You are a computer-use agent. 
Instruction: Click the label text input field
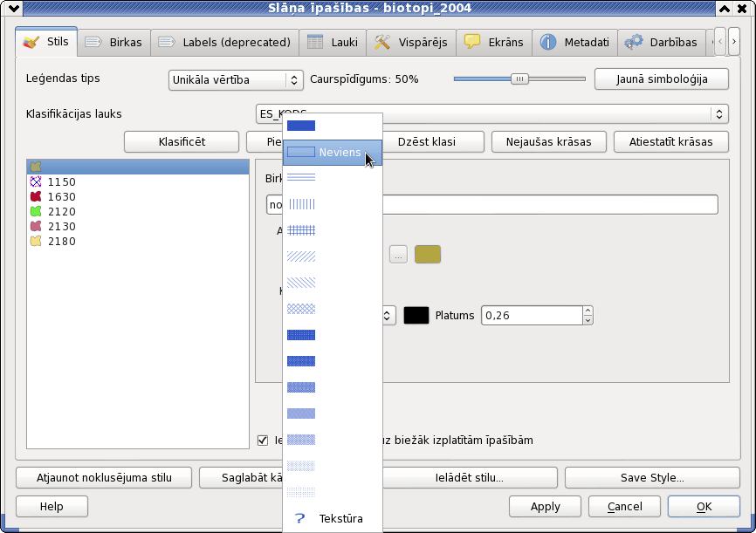pos(491,204)
